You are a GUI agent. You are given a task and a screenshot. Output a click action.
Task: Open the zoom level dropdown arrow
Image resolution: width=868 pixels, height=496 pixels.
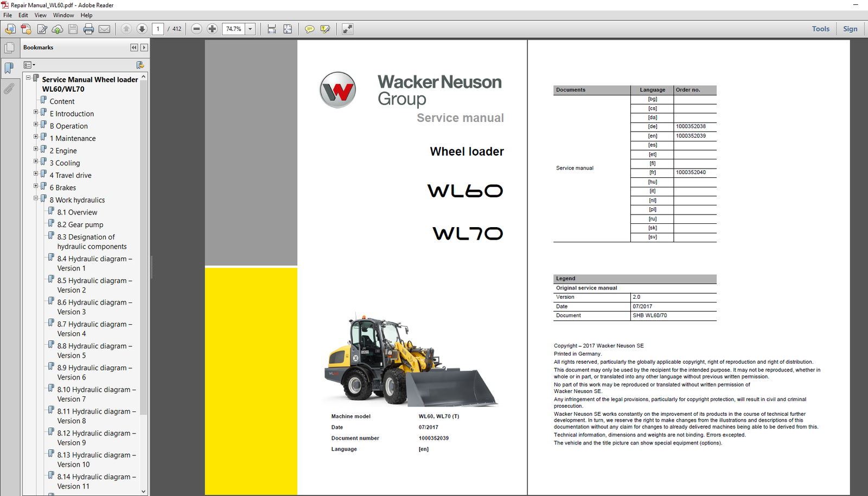[x=250, y=29]
